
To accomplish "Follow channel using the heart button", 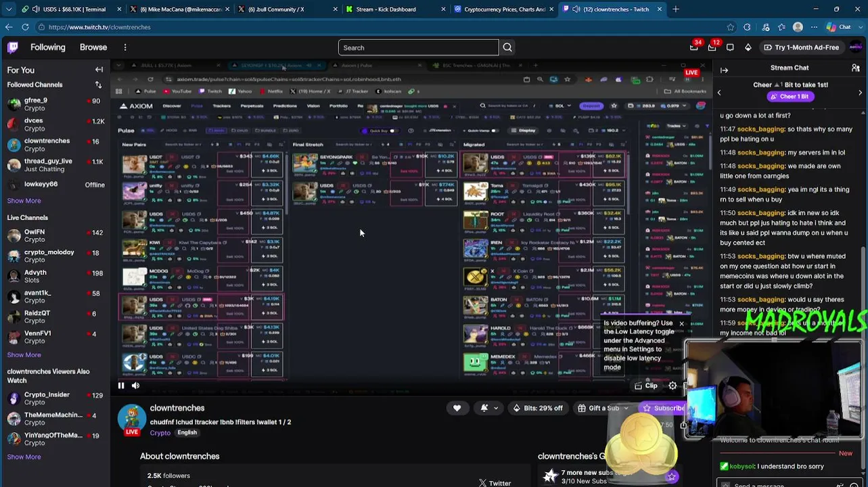I will tap(457, 408).
